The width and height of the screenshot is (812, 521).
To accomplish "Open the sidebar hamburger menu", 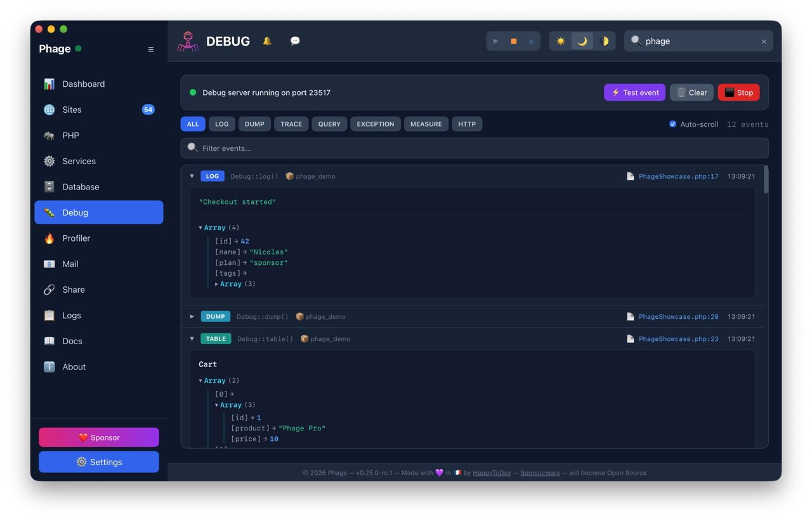I will [x=150, y=49].
